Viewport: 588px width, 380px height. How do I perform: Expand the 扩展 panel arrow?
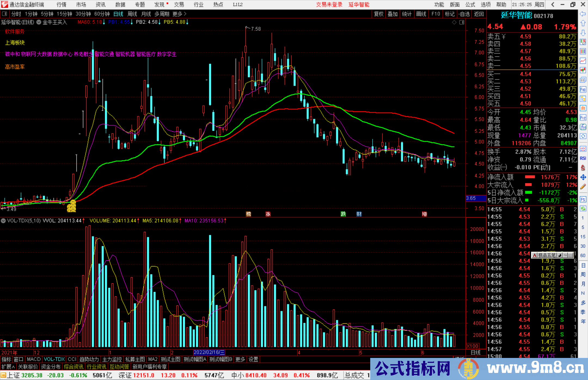(8, 367)
